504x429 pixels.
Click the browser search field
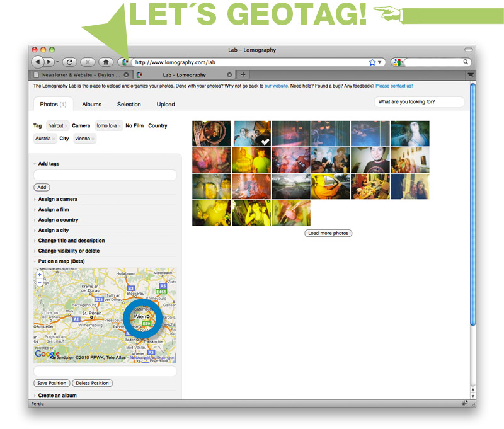click(433, 62)
